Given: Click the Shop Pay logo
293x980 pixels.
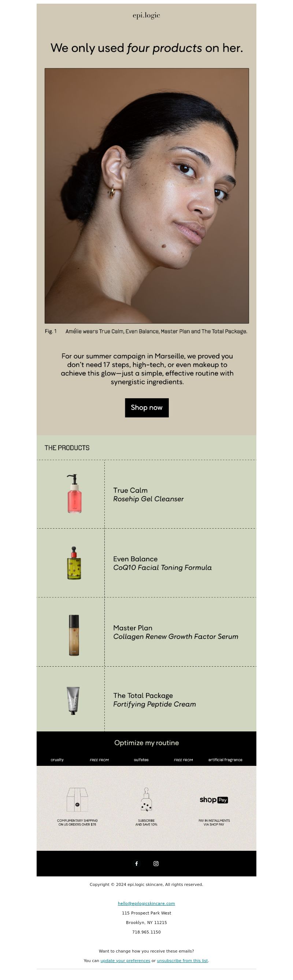Looking at the screenshot, I should [x=214, y=800].
